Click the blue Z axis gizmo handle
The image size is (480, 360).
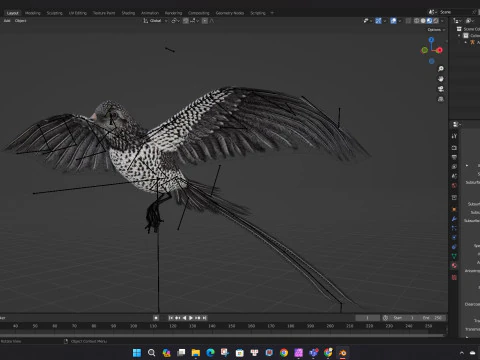[x=431, y=40]
